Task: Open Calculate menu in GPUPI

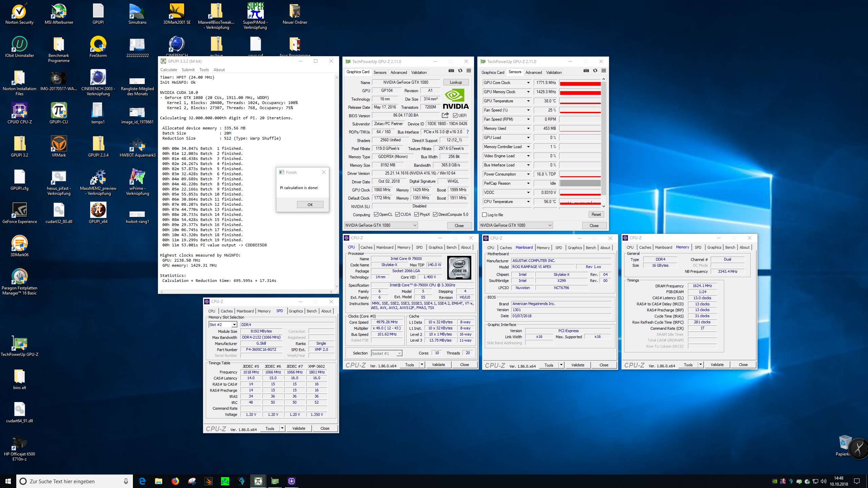Action: 169,70
